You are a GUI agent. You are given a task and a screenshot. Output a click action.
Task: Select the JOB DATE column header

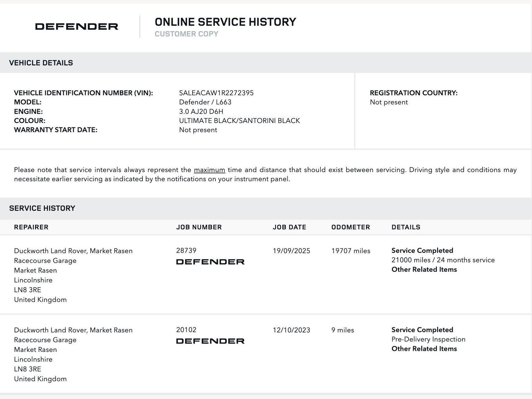tap(289, 227)
